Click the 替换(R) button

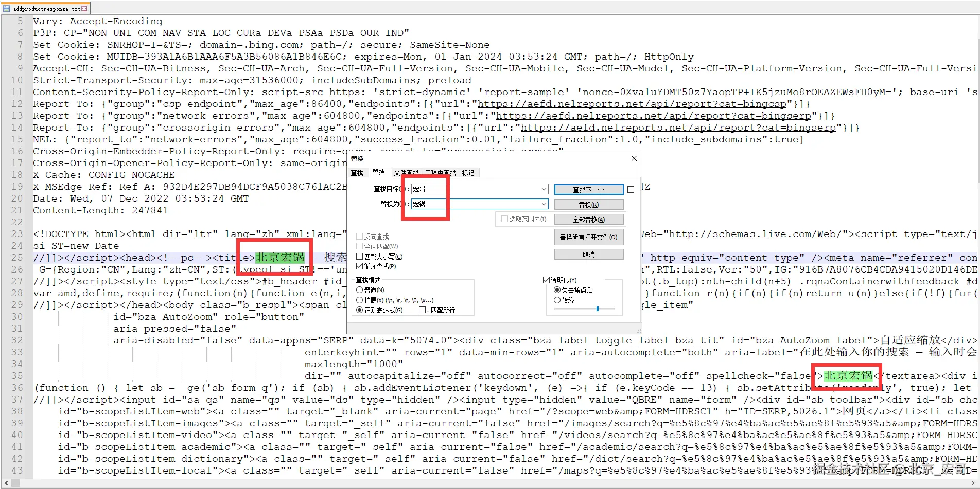[x=589, y=205]
